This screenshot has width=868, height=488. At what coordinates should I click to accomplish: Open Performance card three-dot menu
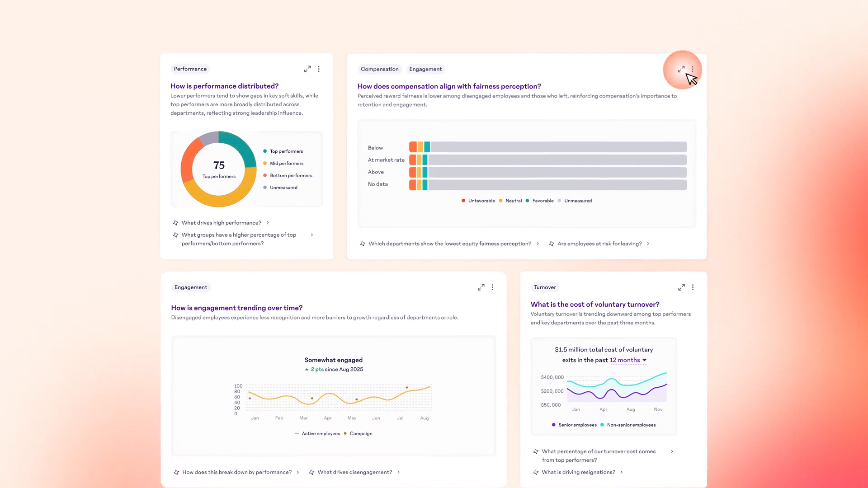(319, 69)
